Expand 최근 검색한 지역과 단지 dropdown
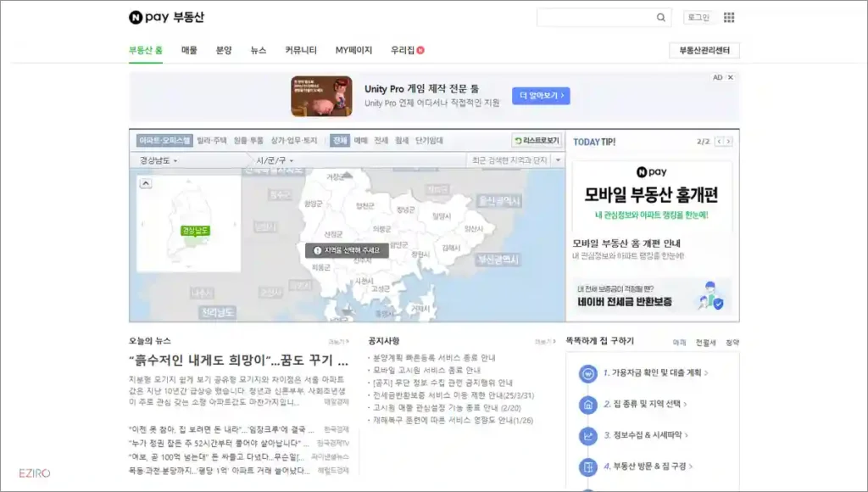868x492 pixels. [558, 160]
